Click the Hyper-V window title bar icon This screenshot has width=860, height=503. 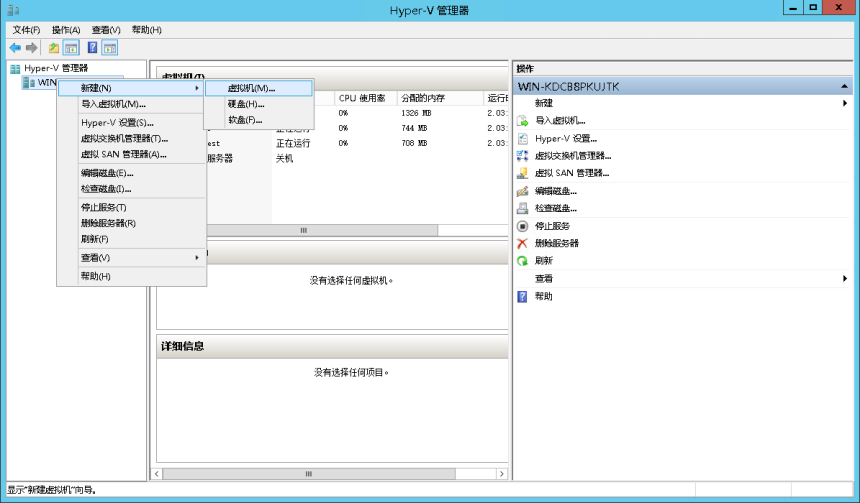pyautogui.click(x=13, y=10)
